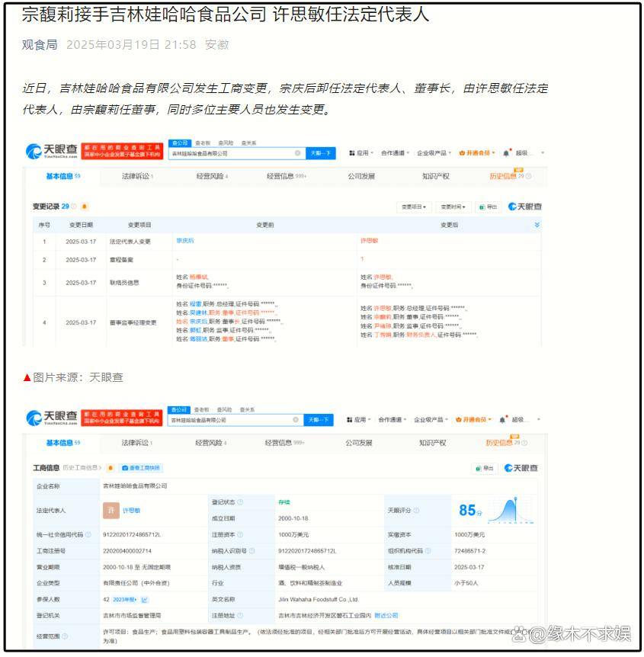Click the orange bell icon beside 变更记录
This screenshot has height=657, width=644.
(x=85, y=207)
